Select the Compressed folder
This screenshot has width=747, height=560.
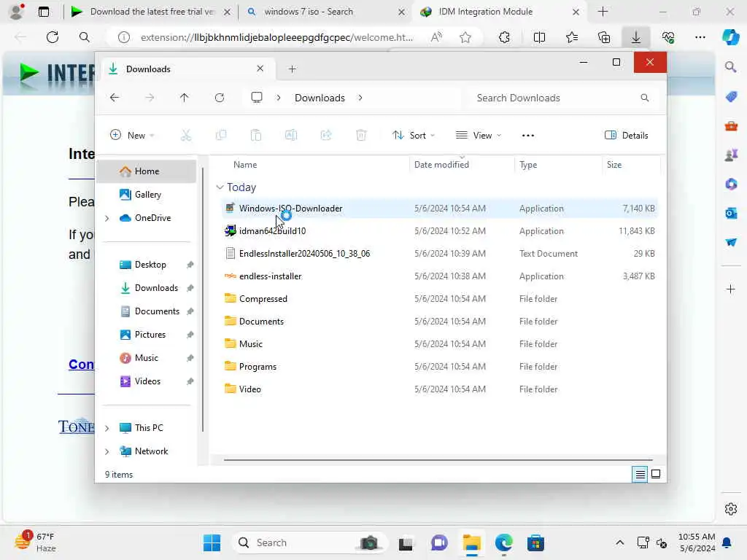pyautogui.click(x=440, y=299)
